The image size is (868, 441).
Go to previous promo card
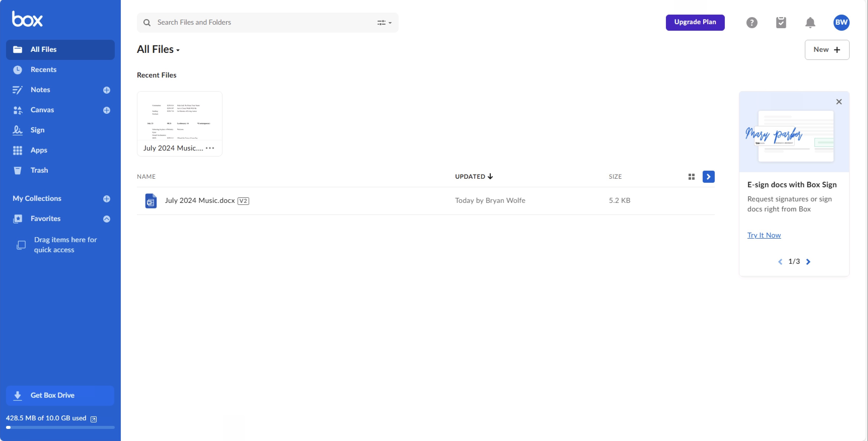pos(780,262)
